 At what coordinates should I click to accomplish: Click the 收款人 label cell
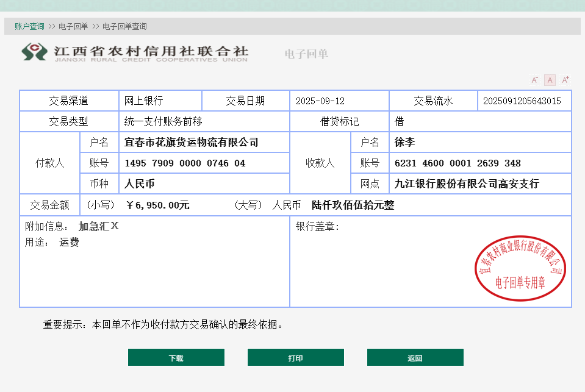click(x=320, y=163)
